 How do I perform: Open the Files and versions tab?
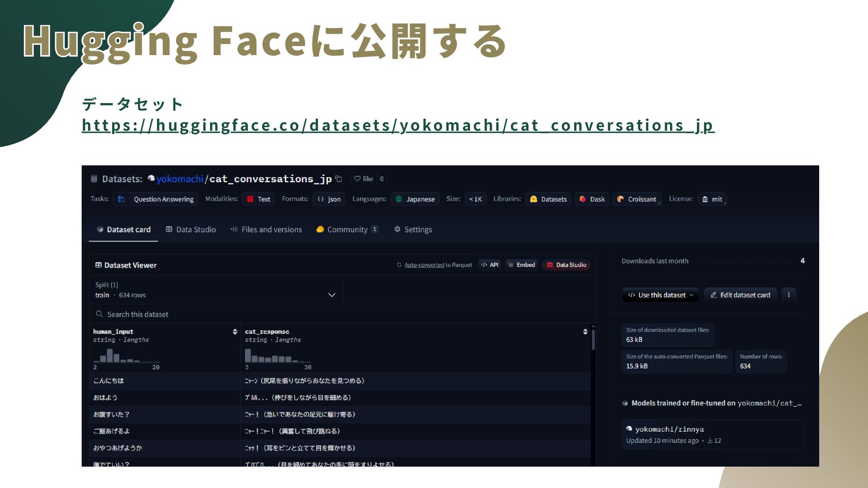(266, 230)
